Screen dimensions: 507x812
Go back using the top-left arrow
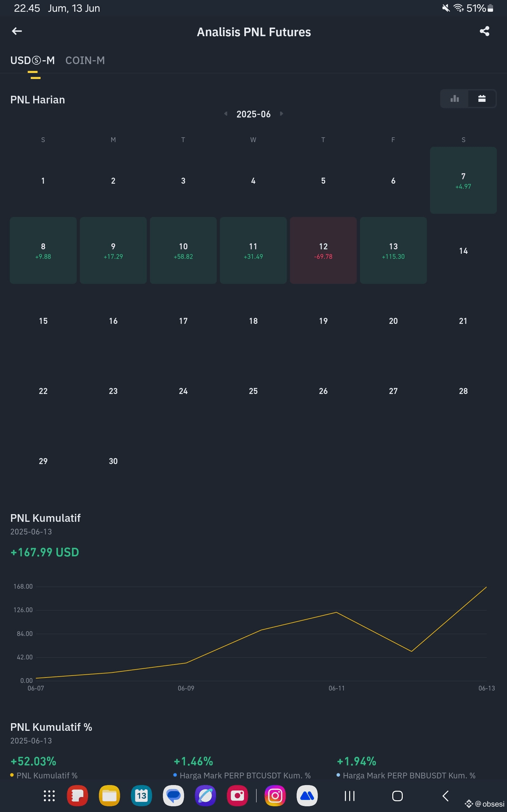tap(17, 31)
